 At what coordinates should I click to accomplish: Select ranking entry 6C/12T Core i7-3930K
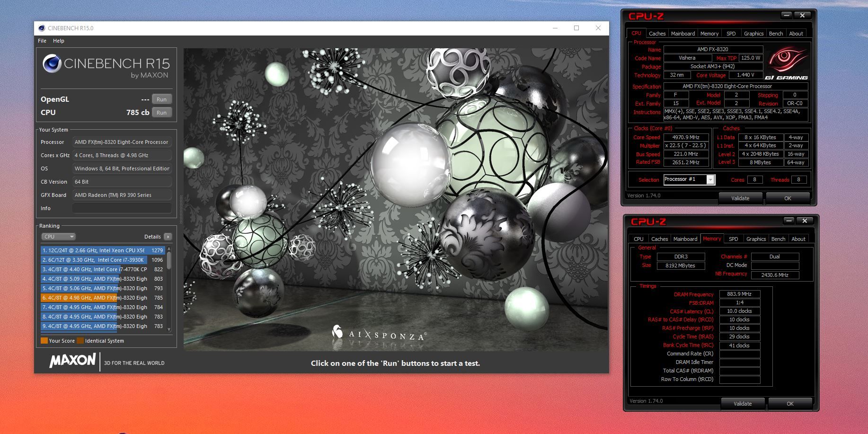103,260
